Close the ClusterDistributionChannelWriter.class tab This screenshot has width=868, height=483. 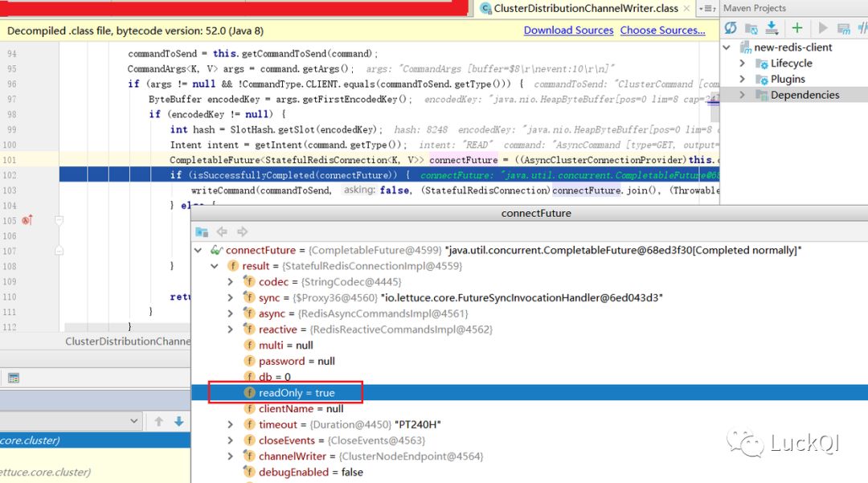(686, 8)
